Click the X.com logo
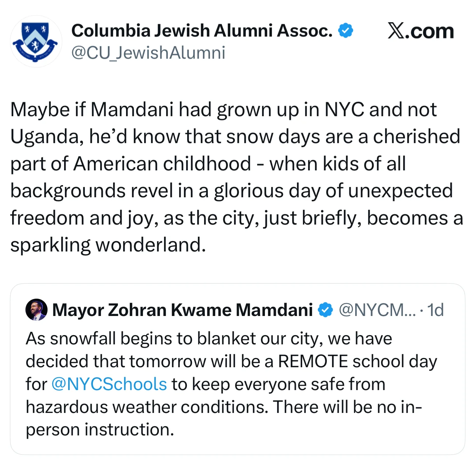Image resolution: width=475 pixels, height=476 pixels. (420, 31)
